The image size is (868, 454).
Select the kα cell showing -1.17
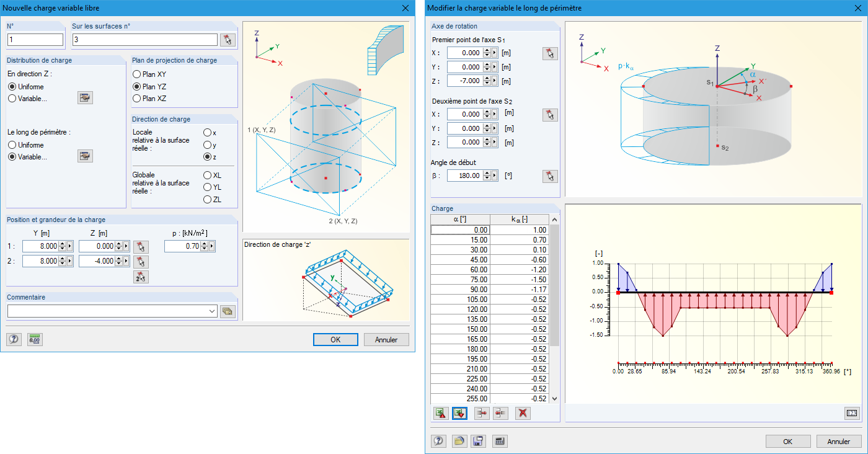pyautogui.click(x=520, y=289)
